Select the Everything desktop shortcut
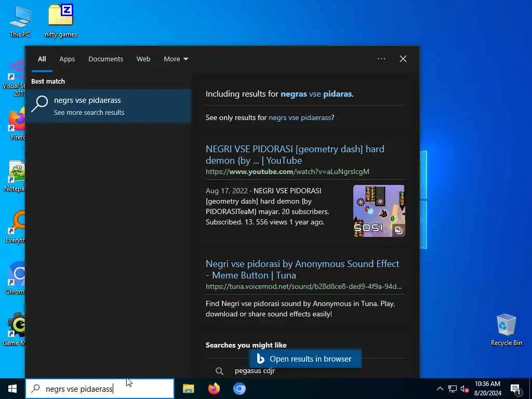The width and height of the screenshot is (532, 399). tap(15, 228)
